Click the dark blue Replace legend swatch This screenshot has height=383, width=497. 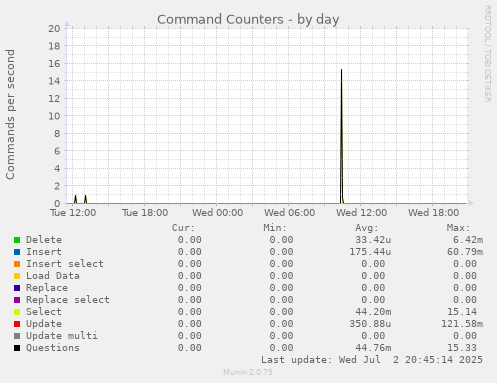point(17,288)
